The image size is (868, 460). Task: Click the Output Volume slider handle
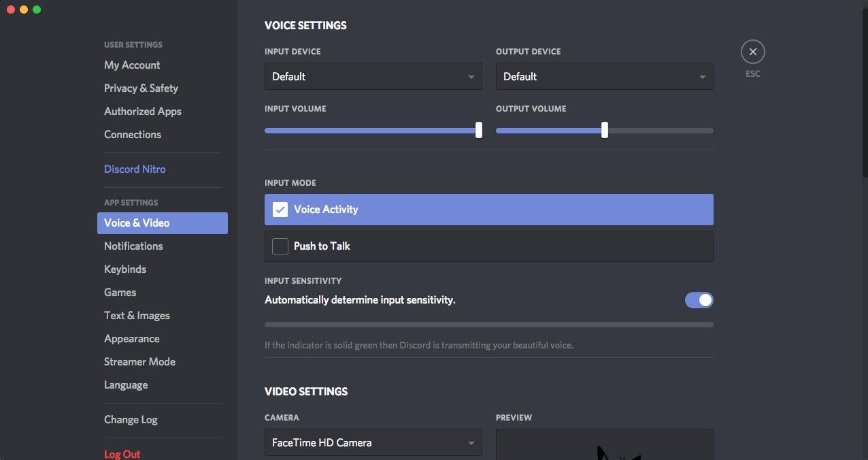tap(604, 131)
